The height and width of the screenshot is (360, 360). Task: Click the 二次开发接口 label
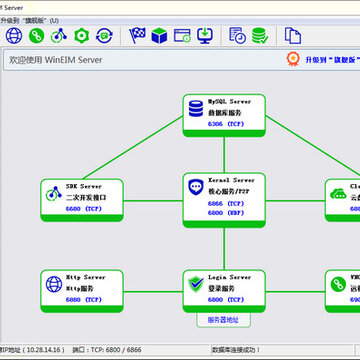86,198
